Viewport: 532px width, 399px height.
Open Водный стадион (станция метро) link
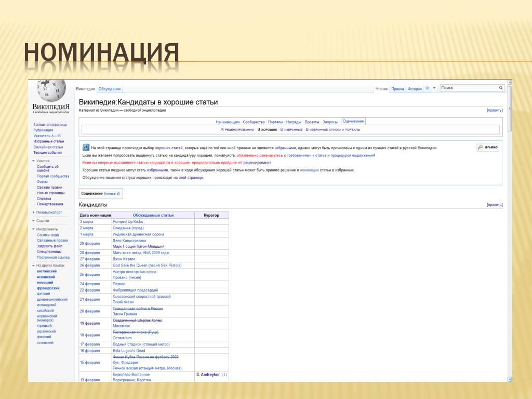tap(141, 344)
